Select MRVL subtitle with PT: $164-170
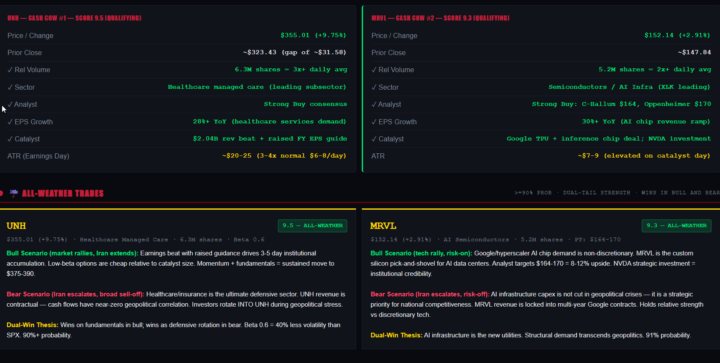Viewport: 720px width, 363px height. tap(495, 240)
